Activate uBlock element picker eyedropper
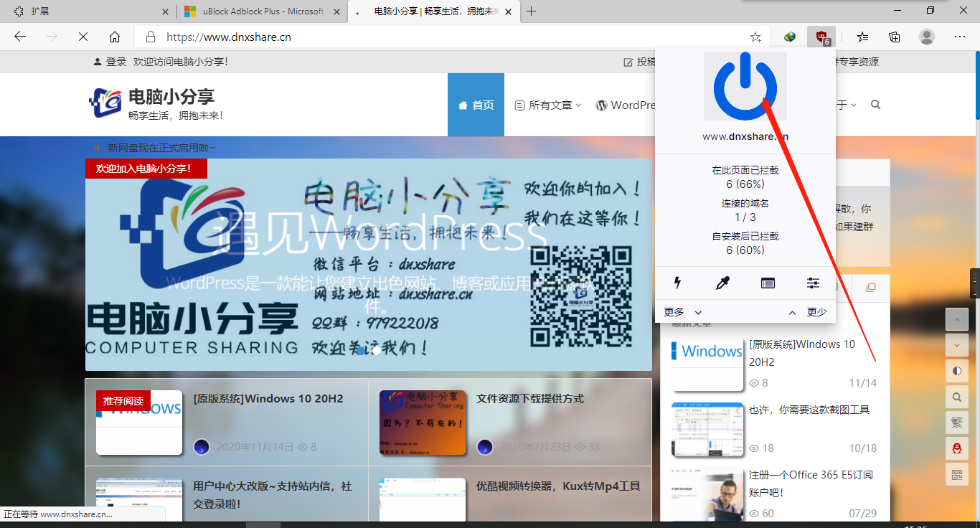 (722, 283)
